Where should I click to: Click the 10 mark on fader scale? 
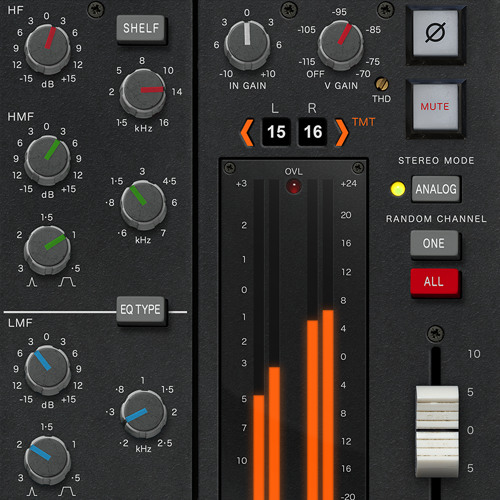click(474, 354)
